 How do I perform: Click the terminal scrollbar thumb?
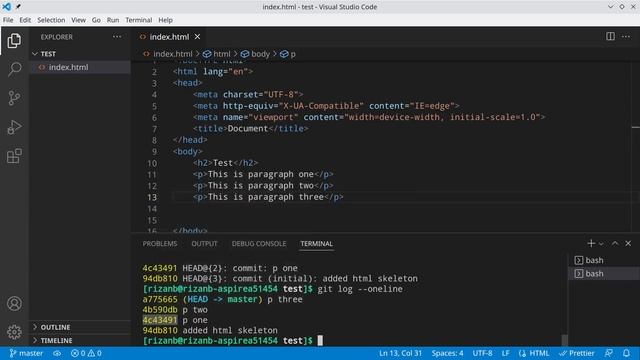pos(564,340)
